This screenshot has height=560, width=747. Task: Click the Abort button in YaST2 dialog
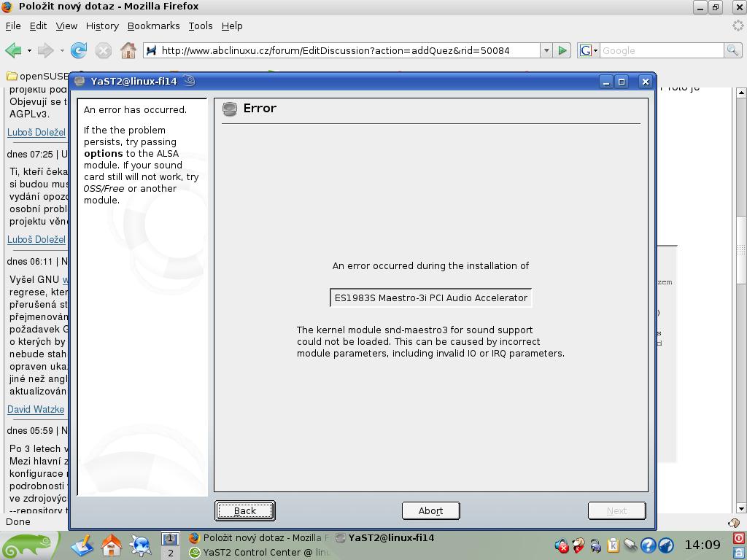pyautogui.click(x=430, y=511)
